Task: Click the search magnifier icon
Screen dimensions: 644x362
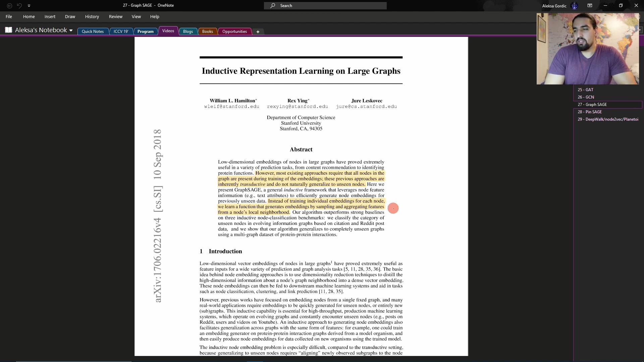Action: pyautogui.click(x=273, y=6)
